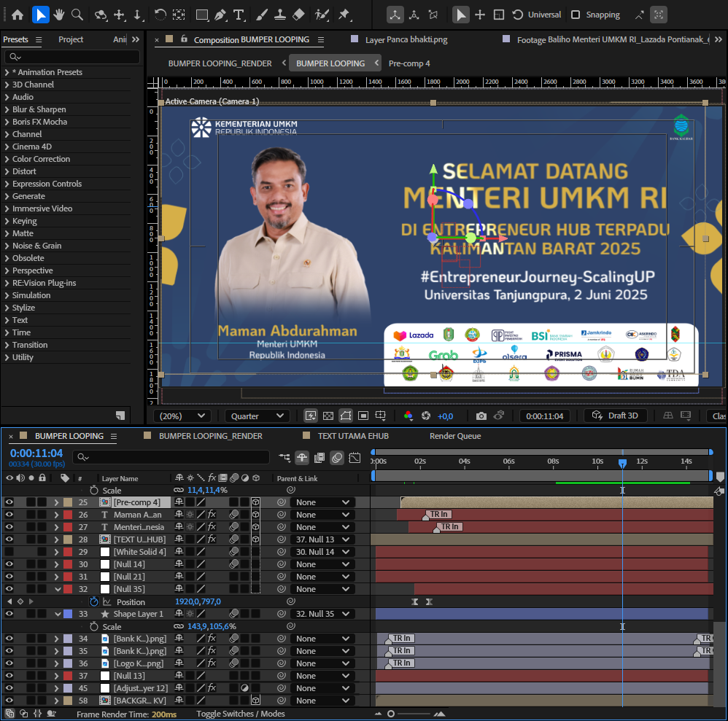Switch to the Project panel tab

coord(71,39)
